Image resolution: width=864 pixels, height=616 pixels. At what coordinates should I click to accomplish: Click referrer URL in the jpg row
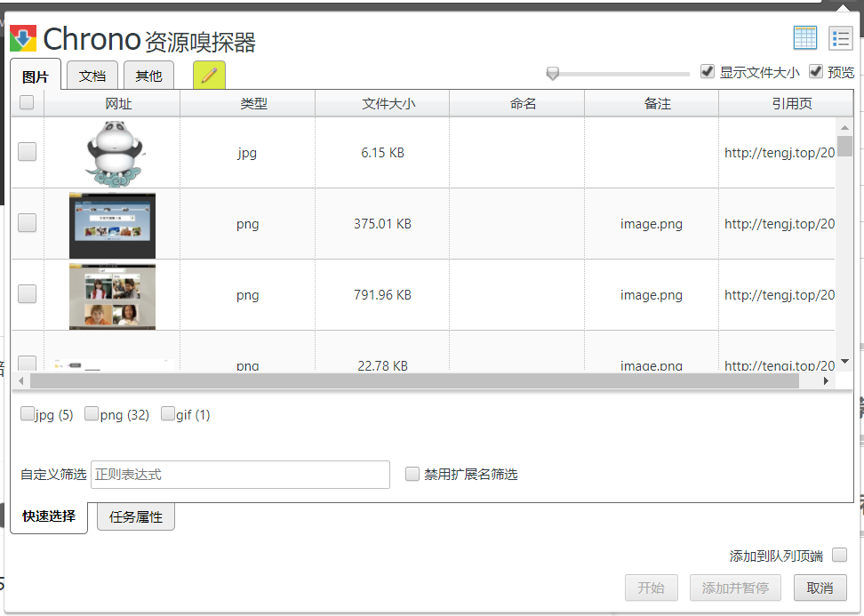(780, 153)
